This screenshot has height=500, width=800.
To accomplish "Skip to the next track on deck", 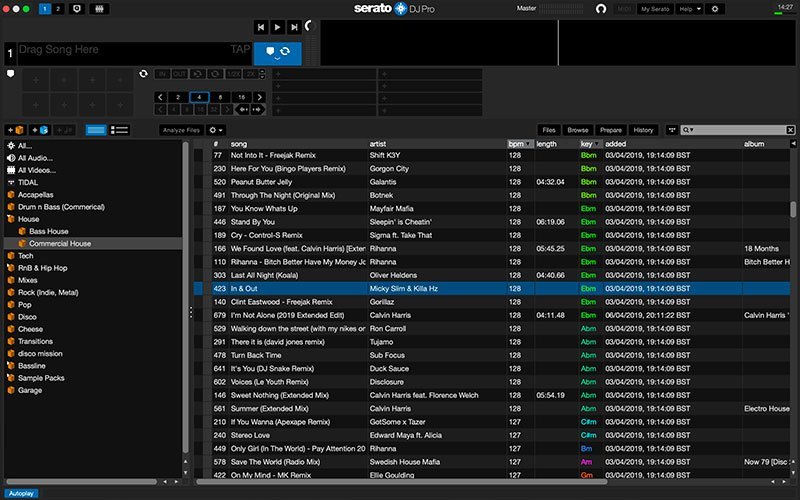I will 294,27.
